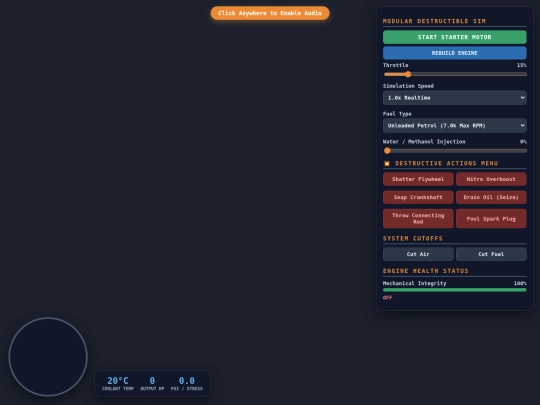Click the System Cutoffs heading

point(413,238)
